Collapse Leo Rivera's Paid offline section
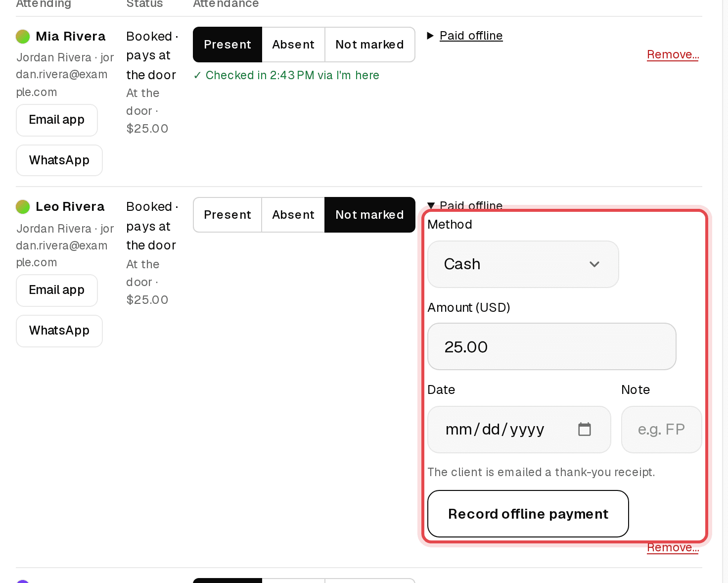This screenshot has width=728, height=583. pyautogui.click(x=465, y=205)
